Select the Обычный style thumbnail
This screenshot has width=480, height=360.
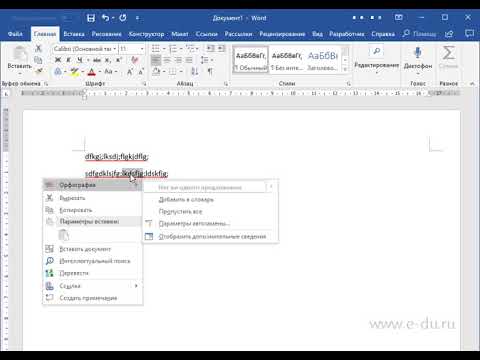pyautogui.click(x=251, y=60)
